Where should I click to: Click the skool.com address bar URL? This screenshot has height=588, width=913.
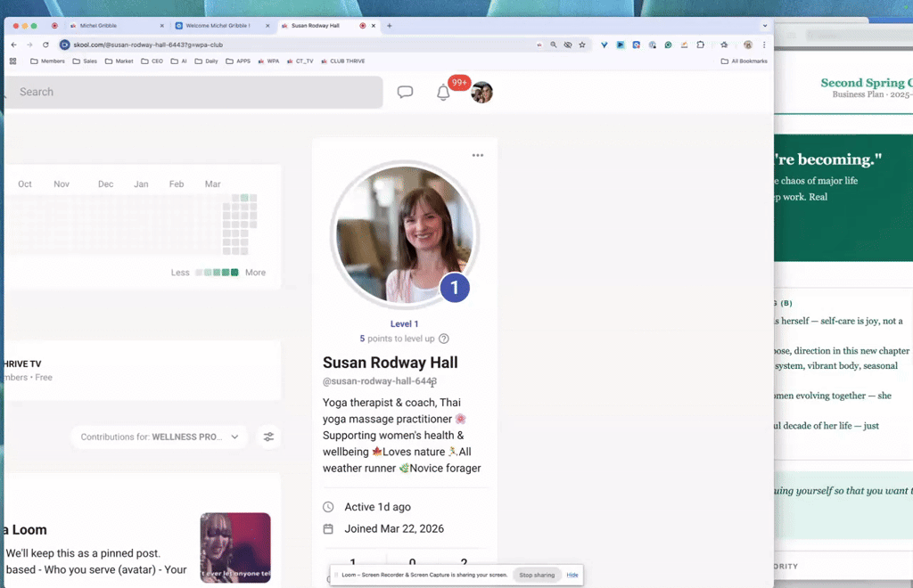[x=148, y=45]
